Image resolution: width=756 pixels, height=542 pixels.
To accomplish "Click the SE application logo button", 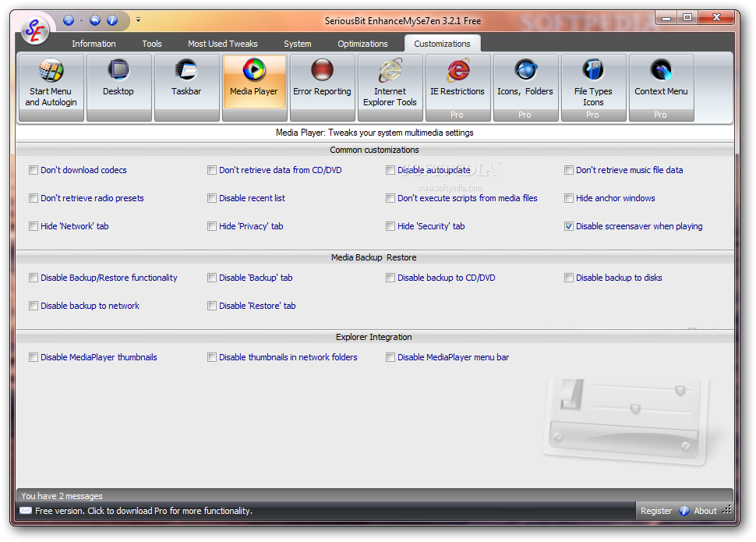I will [35, 31].
